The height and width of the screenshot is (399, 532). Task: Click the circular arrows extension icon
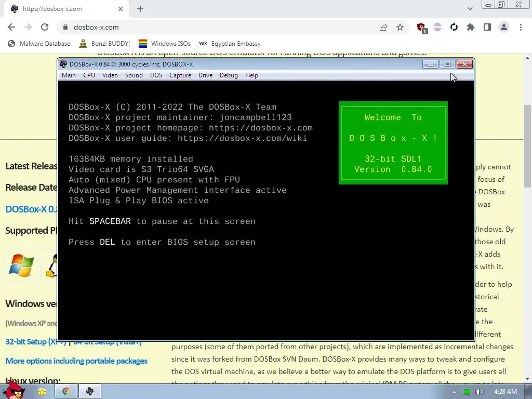454,27
